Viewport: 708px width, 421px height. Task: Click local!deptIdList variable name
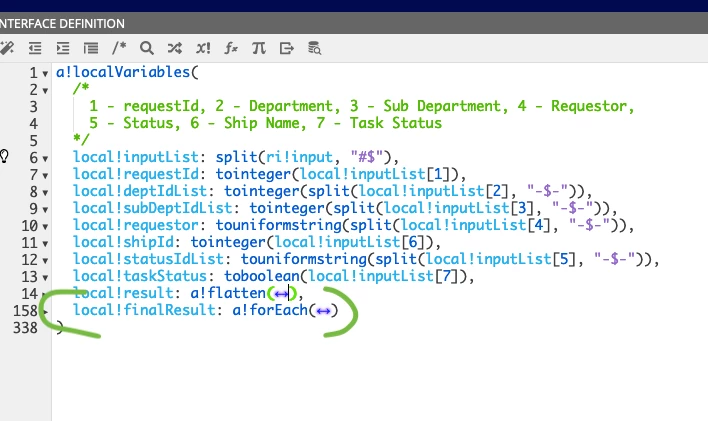click(x=140, y=191)
